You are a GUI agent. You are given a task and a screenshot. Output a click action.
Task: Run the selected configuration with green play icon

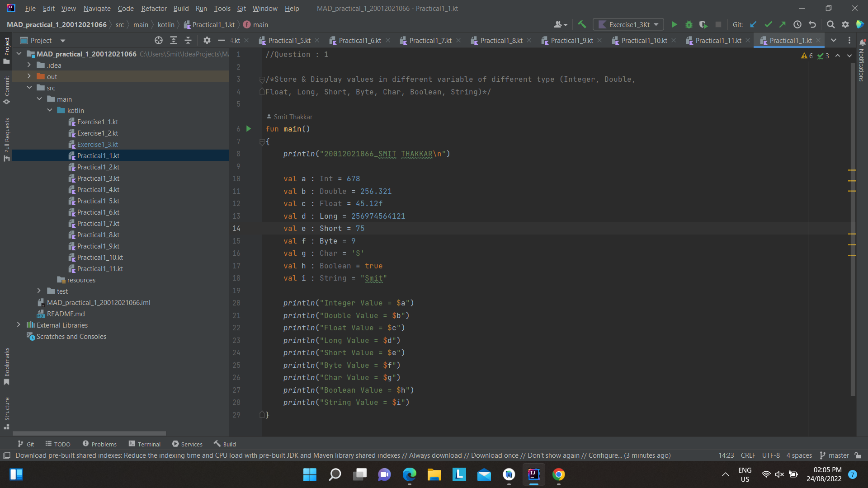(x=674, y=25)
